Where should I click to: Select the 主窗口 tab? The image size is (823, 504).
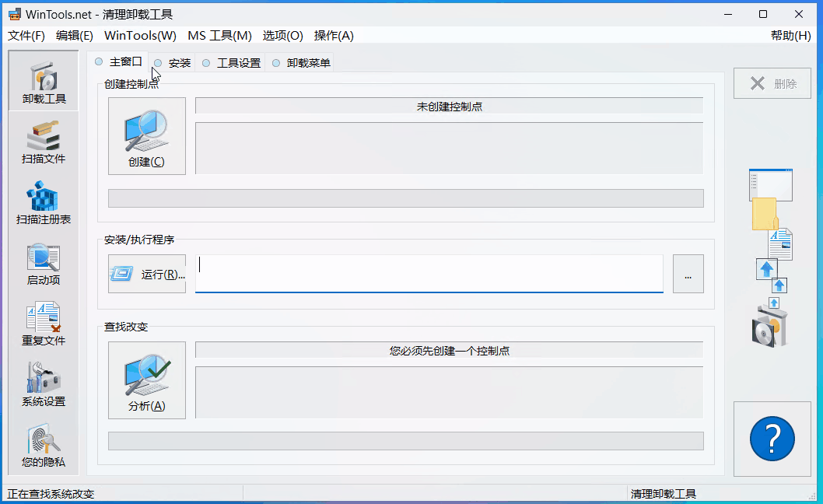[119, 62]
